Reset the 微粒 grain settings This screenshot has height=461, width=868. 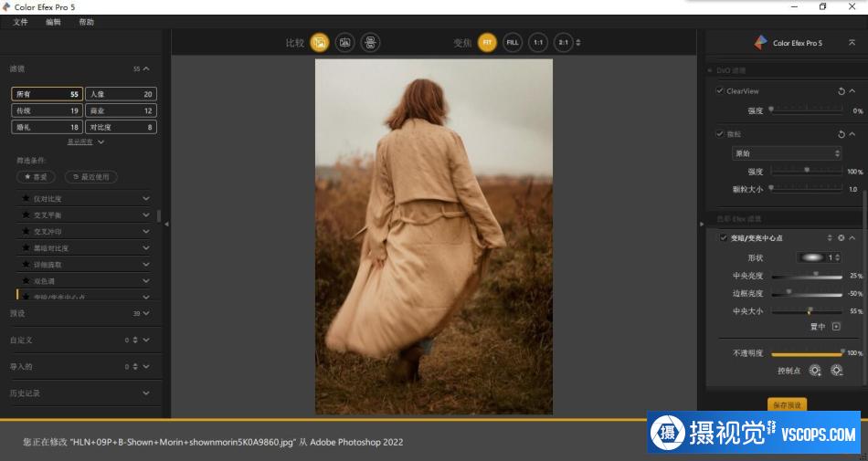pyautogui.click(x=842, y=134)
